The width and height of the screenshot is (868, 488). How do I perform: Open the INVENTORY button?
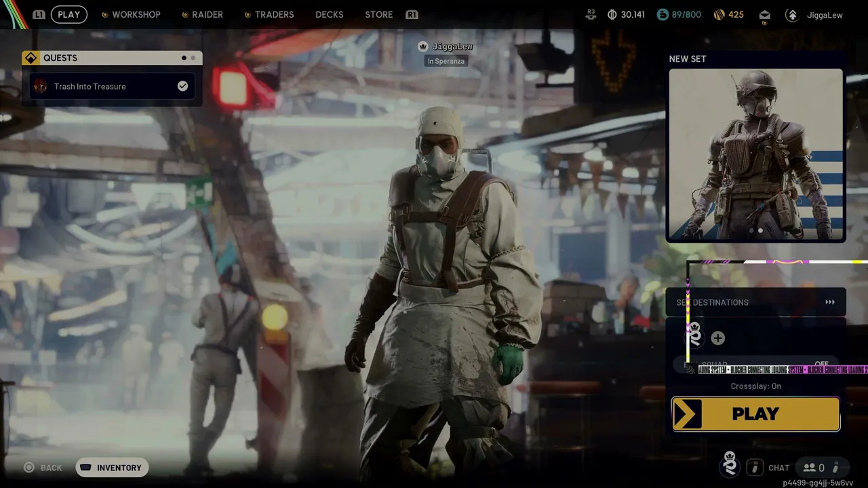112,468
